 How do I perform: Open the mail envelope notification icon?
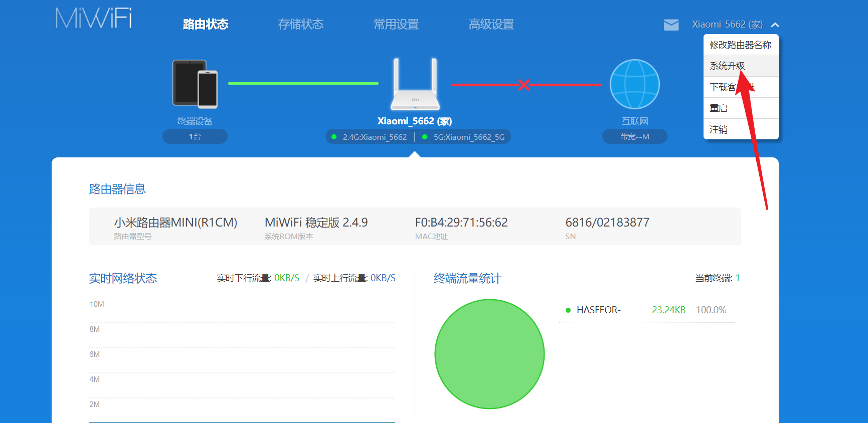pos(671,25)
